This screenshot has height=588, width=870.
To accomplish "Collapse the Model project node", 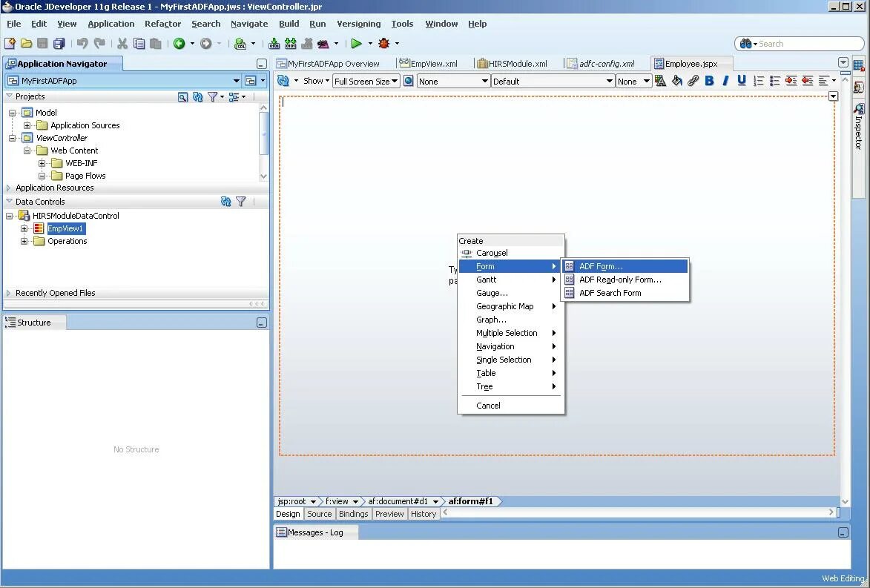I will [x=12, y=113].
